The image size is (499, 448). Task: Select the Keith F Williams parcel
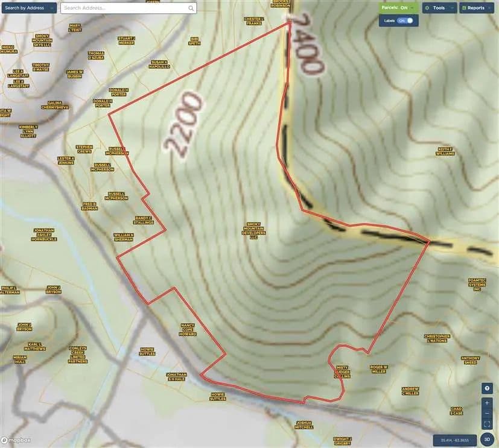coord(445,151)
